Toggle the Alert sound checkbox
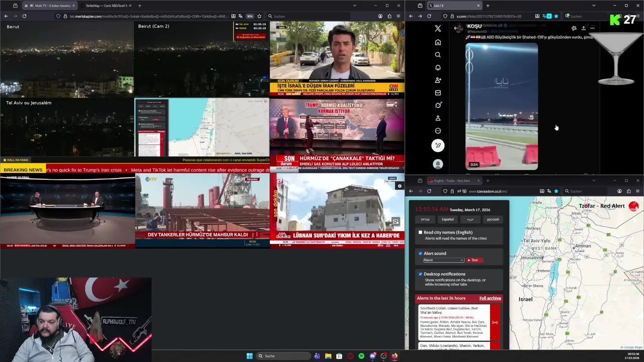The height and width of the screenshot is (362, 644). tap(421, 253)
